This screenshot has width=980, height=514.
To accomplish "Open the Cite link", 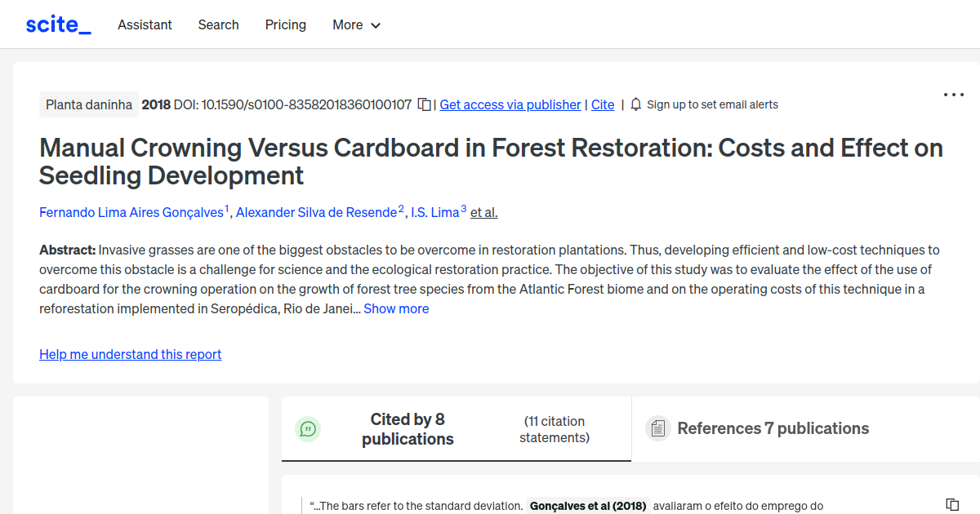I will tap(603, 104).
